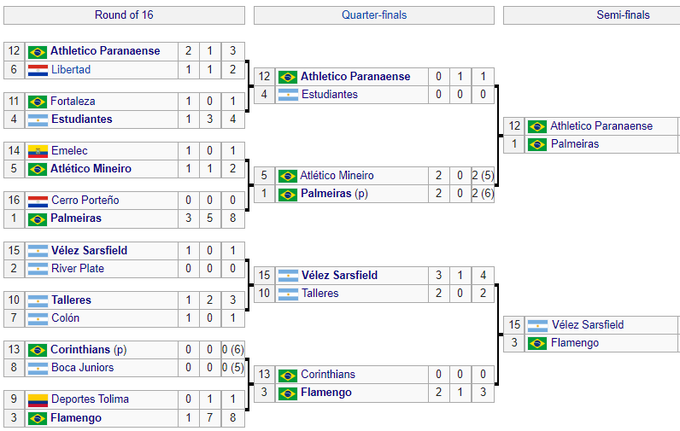680x431 pixels.
Task: Follow the Cerro Porteño link
Action: [85, 200]
